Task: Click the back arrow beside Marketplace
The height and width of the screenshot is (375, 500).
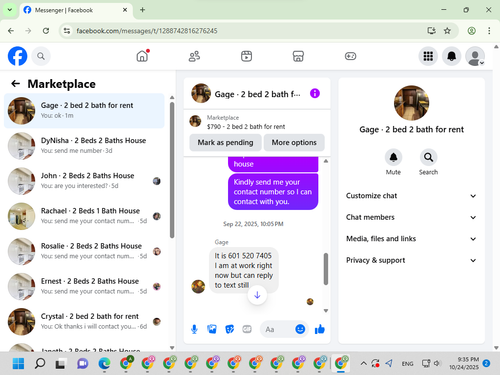Action: (15, 83)
